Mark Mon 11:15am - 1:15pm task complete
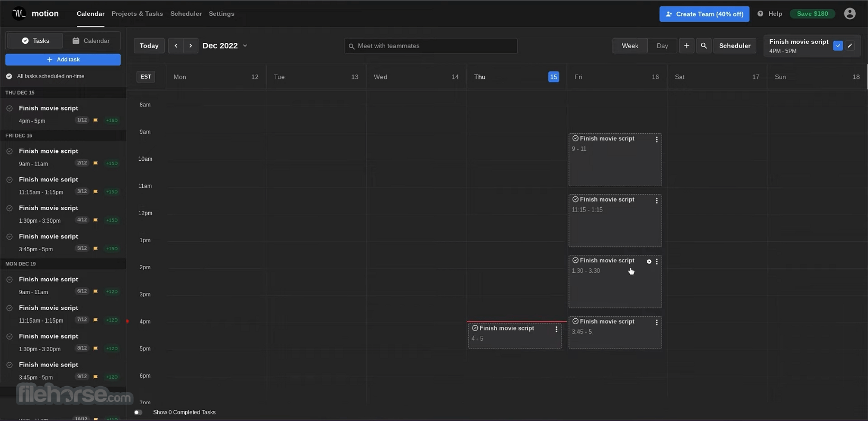Screen dimensions: 868x421 point(10,308)
